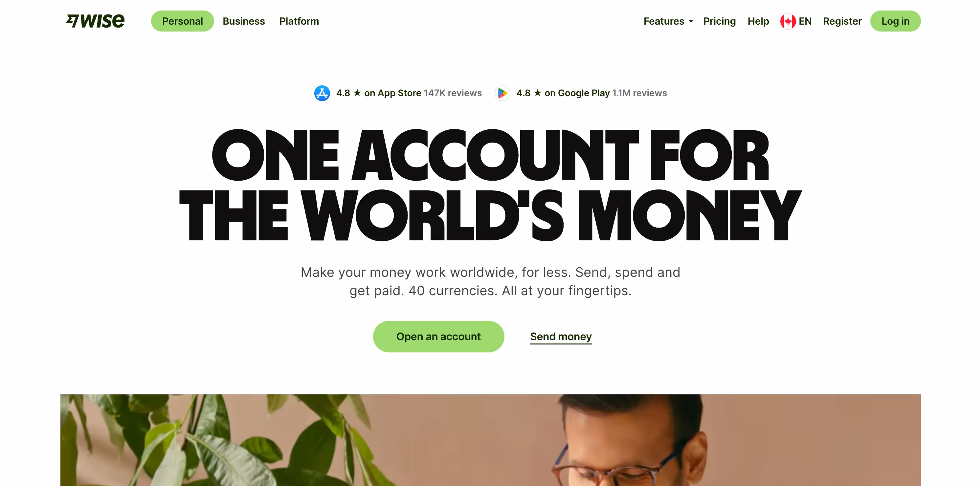Select the Personal tab
980x486 pixels.
click(183, 21)
